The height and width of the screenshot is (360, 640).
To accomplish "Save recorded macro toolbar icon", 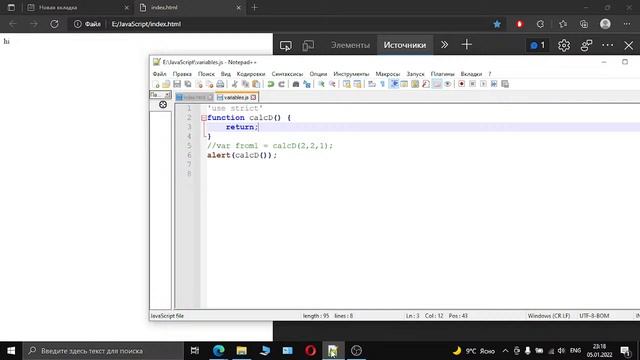I will [x=505, y=84].
